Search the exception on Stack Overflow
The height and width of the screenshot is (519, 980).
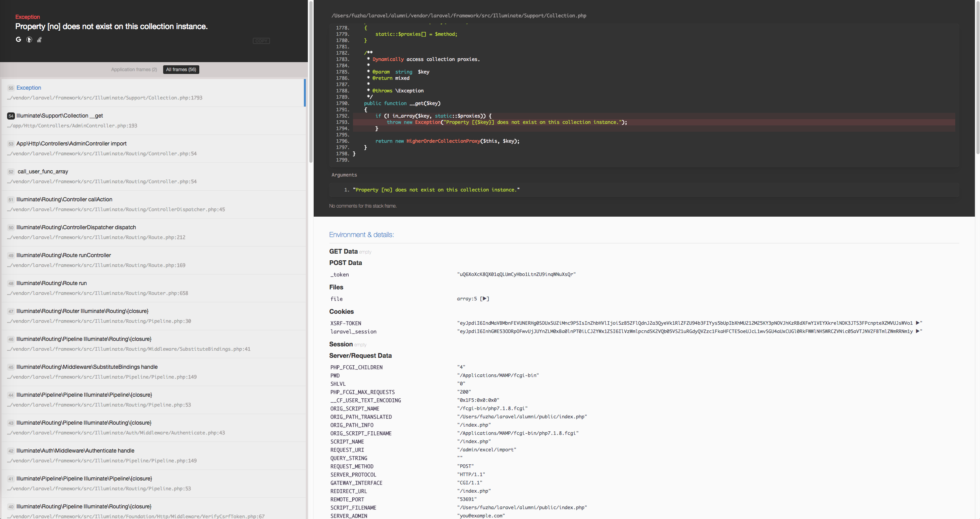[x=39, y=40]
